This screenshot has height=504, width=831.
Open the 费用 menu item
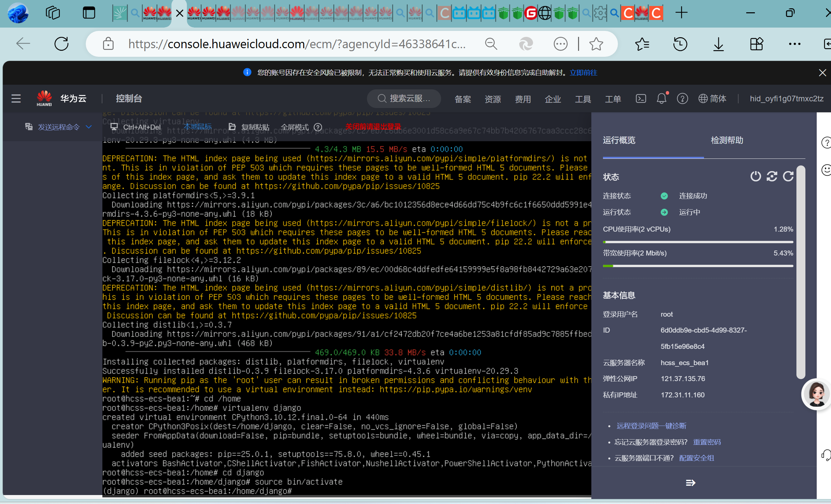pos(523,99)
